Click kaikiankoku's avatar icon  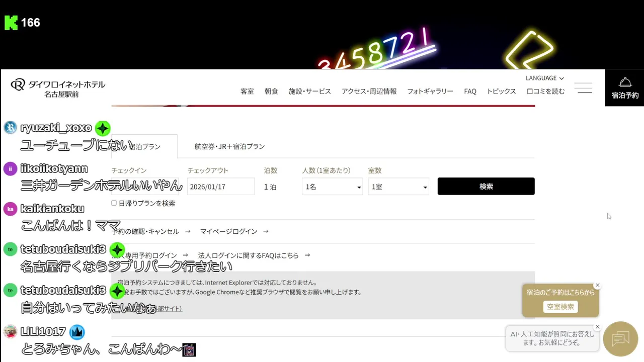point(10,209)
